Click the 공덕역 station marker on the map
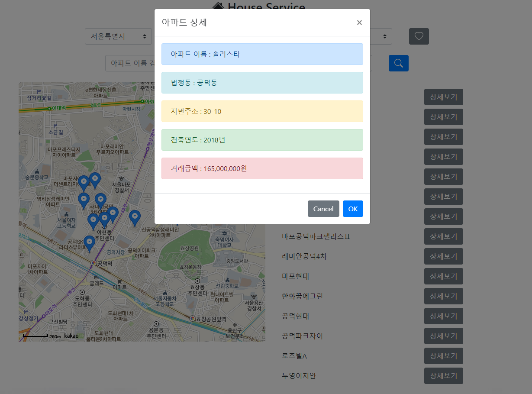The height and width of the screenshot is (394, 532). click(x=93, y=262)
